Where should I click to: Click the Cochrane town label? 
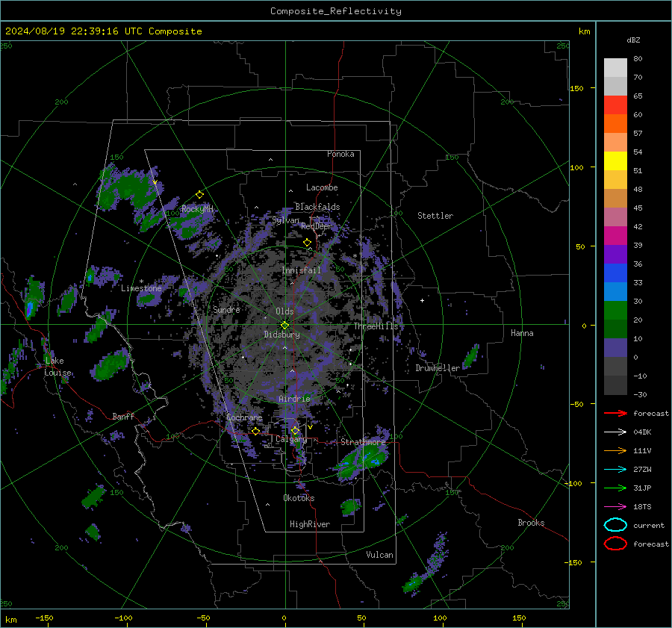pyautogui.click(x=244, y=417)
